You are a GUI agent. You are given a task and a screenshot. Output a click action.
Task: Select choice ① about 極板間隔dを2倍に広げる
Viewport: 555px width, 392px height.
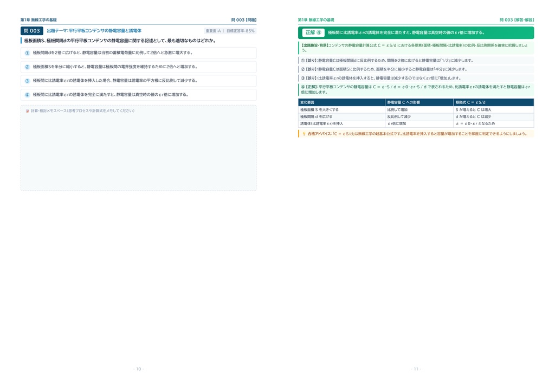pos(138,53)
